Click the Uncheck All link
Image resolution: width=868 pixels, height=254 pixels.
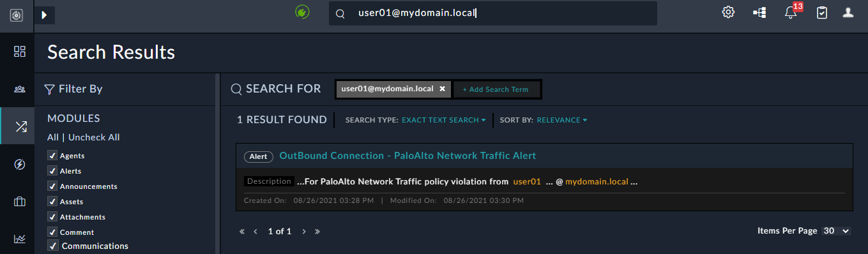94,137
